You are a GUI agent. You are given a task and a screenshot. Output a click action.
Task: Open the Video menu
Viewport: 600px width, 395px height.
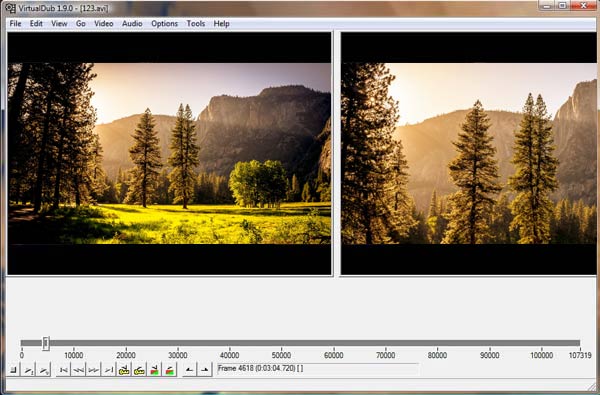click(x=104, y=24)
